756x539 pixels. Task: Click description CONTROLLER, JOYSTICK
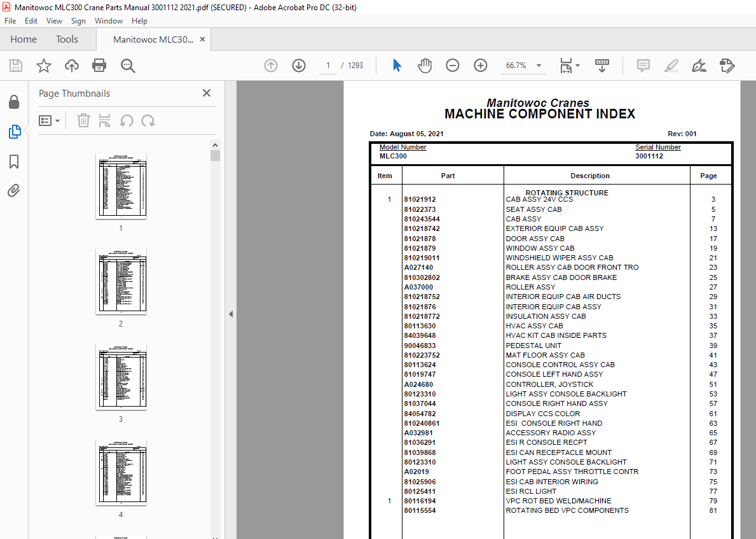point(549,384)
